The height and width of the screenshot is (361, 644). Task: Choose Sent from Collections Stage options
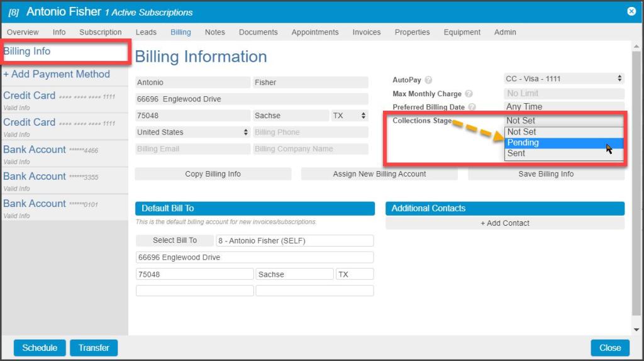click(x=516, y=153)
